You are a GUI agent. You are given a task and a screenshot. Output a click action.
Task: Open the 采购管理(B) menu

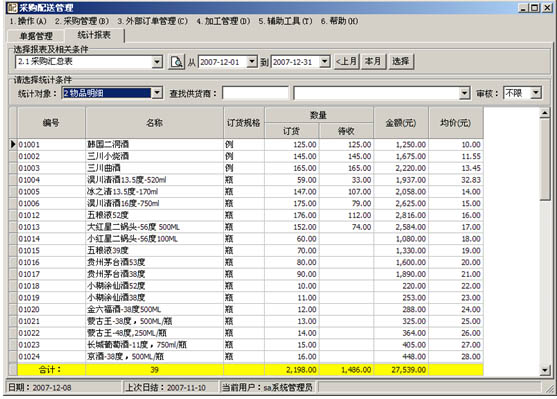(x=82, y=21)
